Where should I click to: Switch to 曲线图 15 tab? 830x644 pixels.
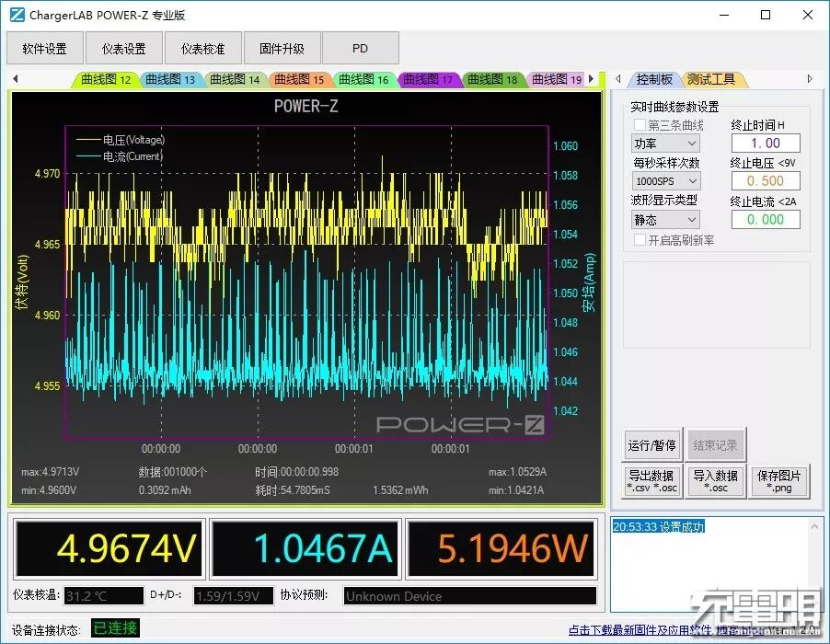point(299,79)
